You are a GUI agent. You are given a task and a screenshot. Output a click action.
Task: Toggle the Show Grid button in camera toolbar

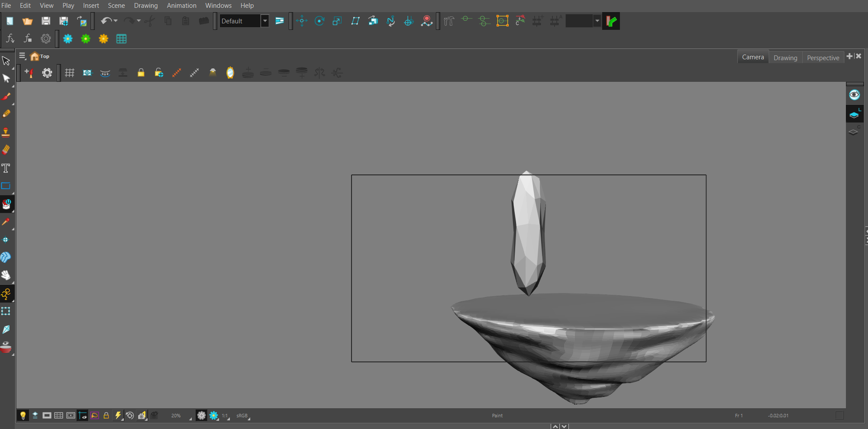tap(70, 73)
